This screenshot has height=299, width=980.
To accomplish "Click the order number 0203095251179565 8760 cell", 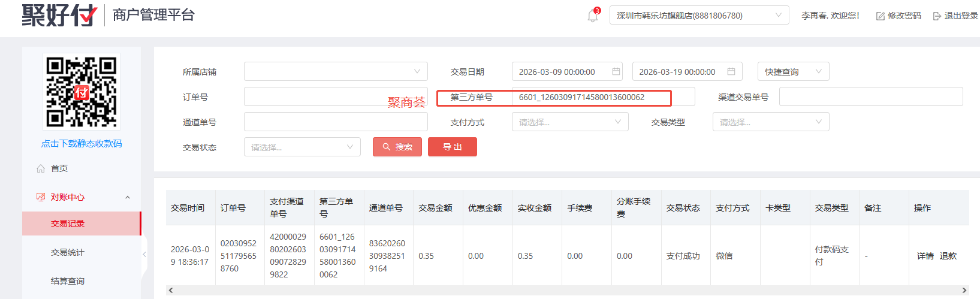I will [x=239, y=256].
